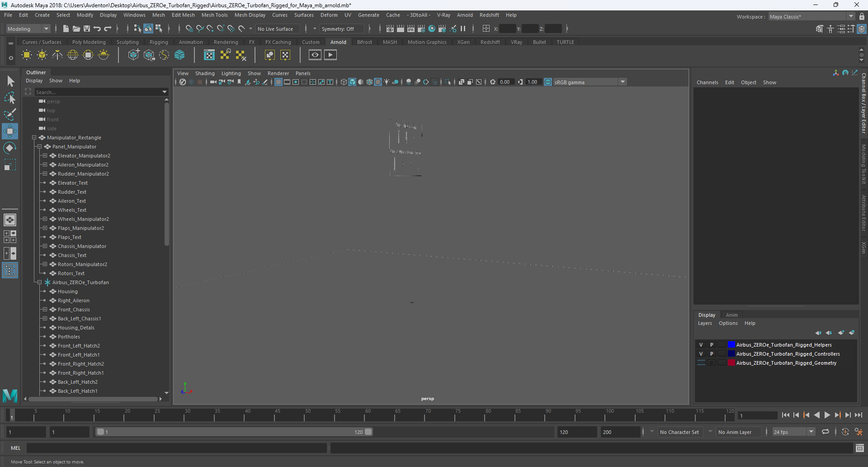
Task: Activate the Move tool in toolbox
Action: click(x=10, y=131)
